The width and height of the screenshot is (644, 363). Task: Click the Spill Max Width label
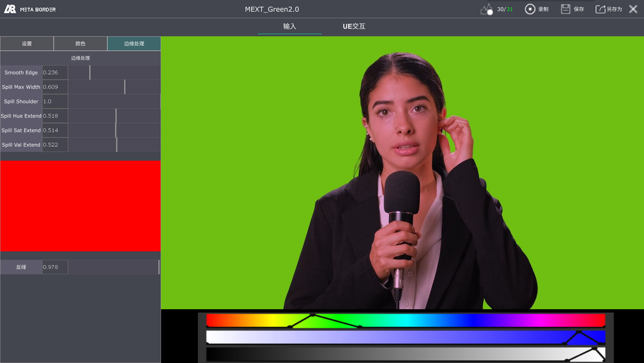tap(21, 87)
